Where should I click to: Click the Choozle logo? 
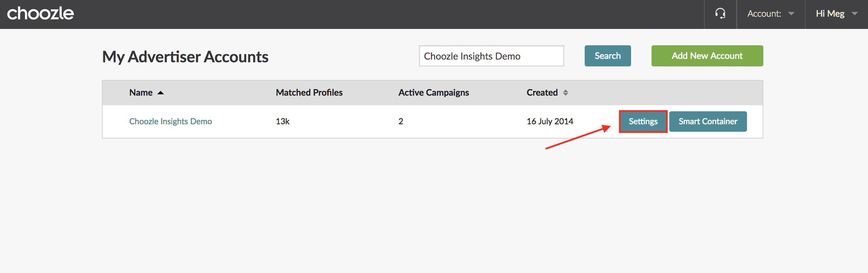click(x=40, y=13)
